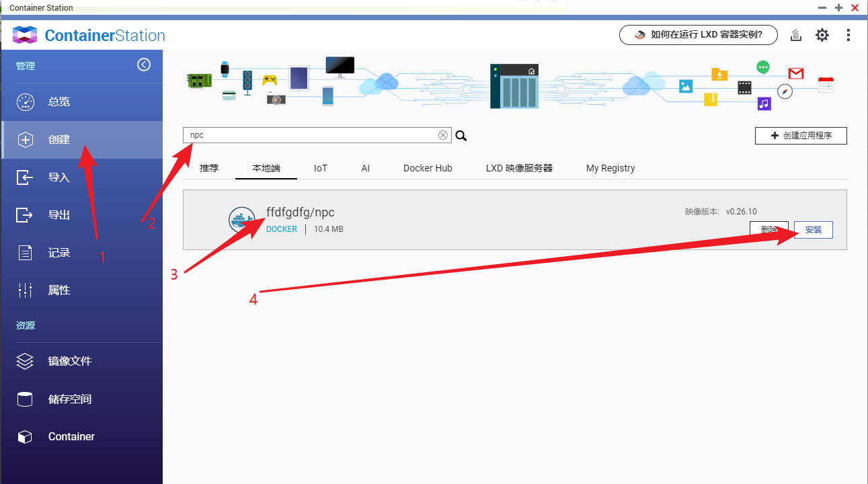
Task: Switch to the LXD 映像服务器 tab
Action: click(x=519, y=168)
